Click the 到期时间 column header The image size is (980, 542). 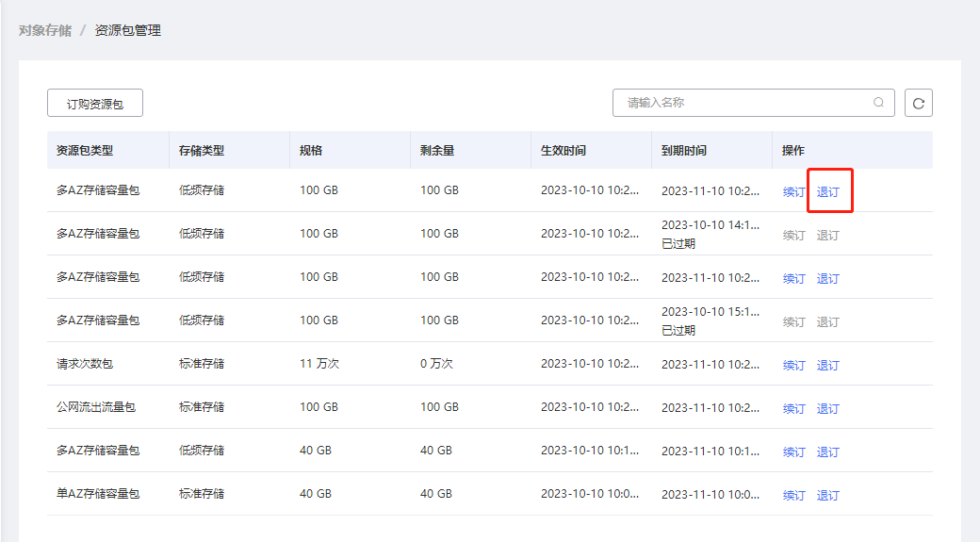pos(684,151)
